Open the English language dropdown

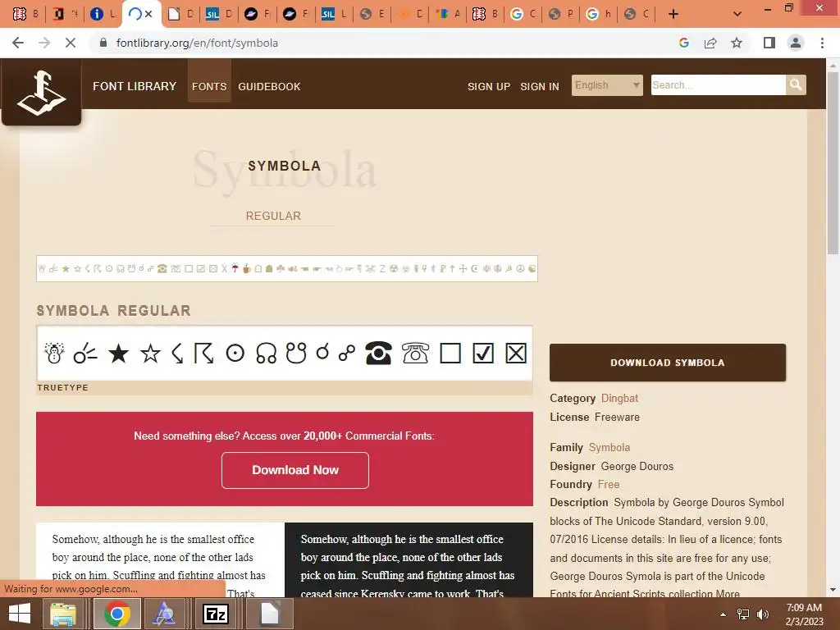(607, 85)
